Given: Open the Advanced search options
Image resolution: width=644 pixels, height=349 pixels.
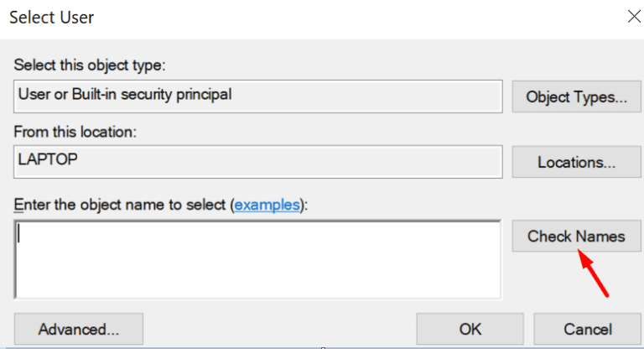Looking at the screenshot, I should coord(79,329).
